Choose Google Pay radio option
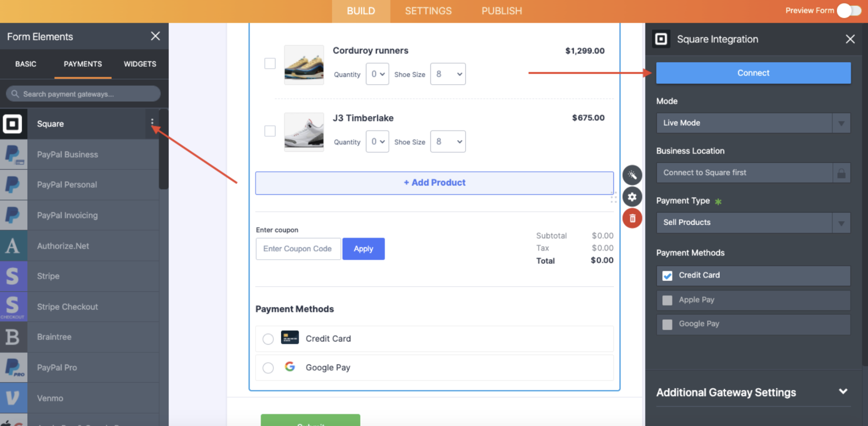Viewport: 868px width, 426px height. [x=268, y=368]
